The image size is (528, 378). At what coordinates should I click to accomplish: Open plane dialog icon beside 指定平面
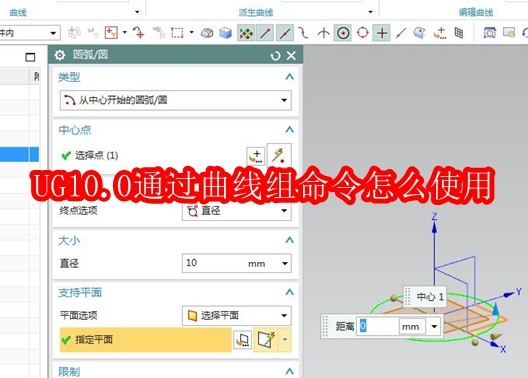(x=242, y=340)
